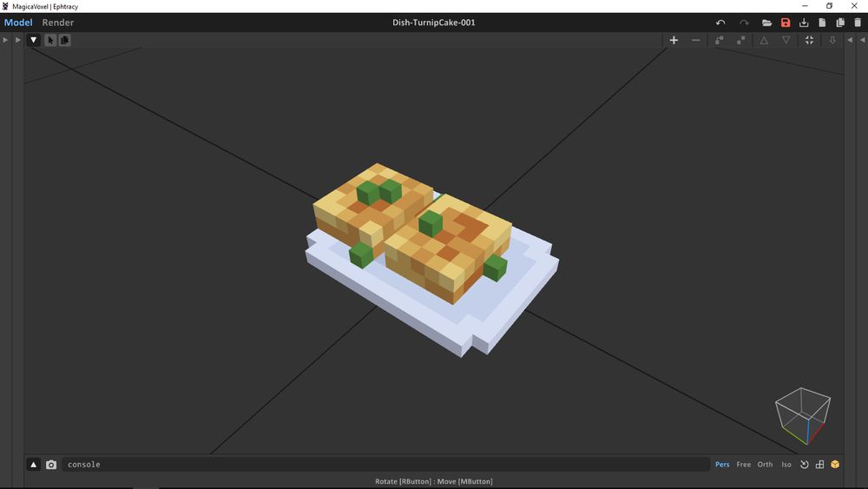Undo the last edit
This screenshot has width=868, height=489.
click(720, 23)
